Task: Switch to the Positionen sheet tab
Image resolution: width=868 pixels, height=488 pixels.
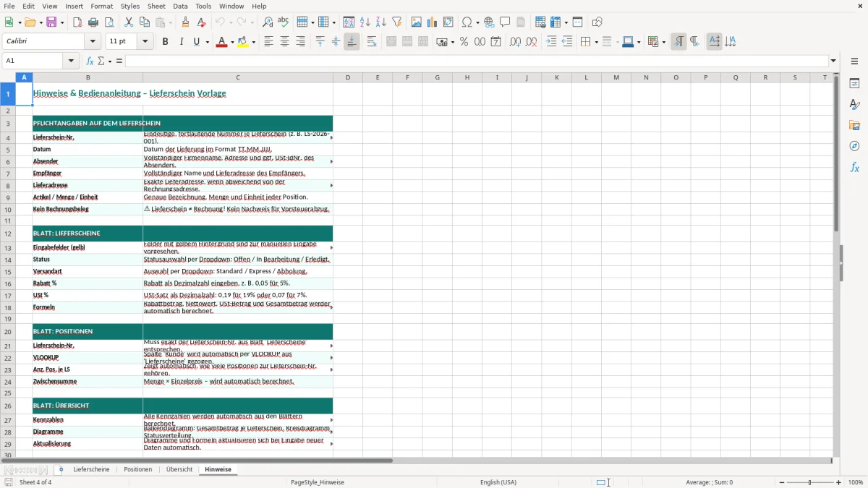Action: coord(138,470)
